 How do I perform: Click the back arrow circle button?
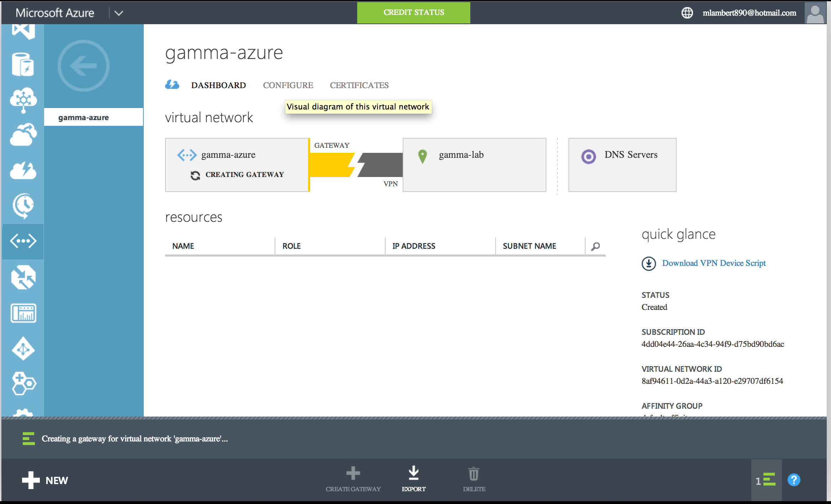pyautogui.click(x=83, y=66)
